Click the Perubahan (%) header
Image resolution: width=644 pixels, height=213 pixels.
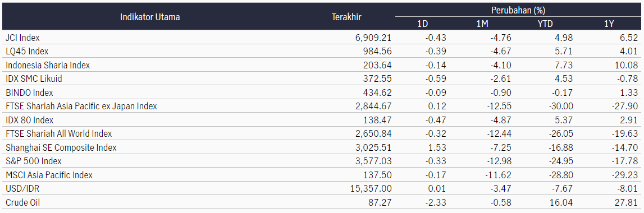click(518, 10)
